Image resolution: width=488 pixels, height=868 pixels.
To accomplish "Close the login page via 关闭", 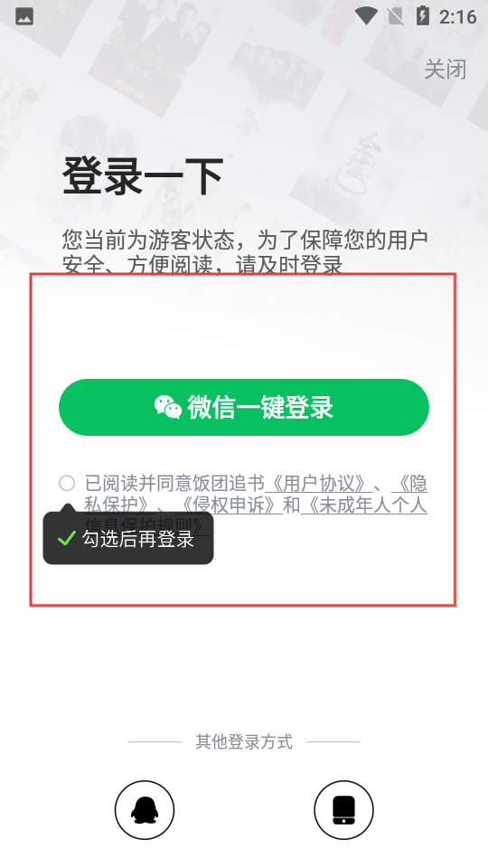I will tap(446, 70).
